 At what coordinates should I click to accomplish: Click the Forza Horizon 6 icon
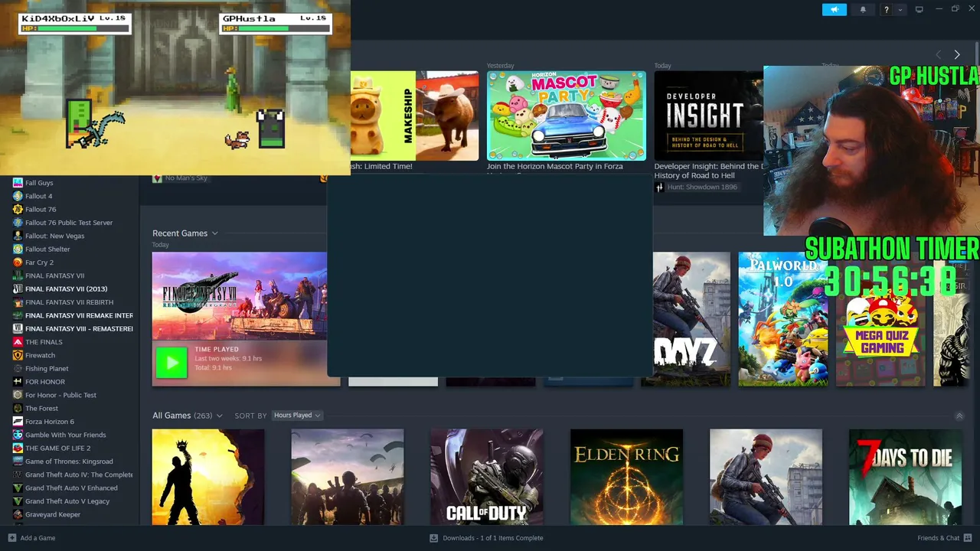click(18, 422)
